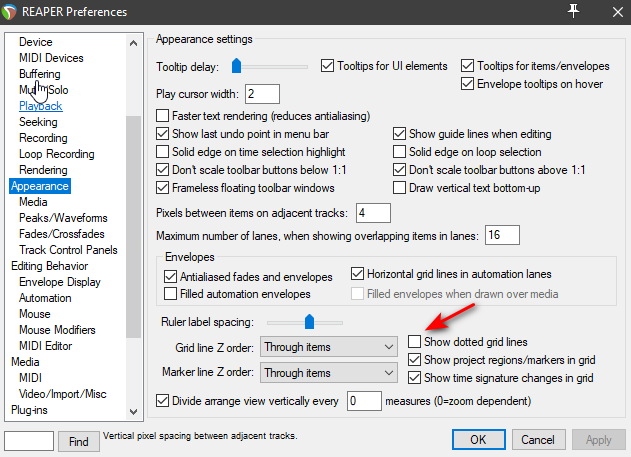This screenshot has height=457, width=631.
Task: Open the Playback preferences page
Action: pyautogui.click(x=41, y=106)
